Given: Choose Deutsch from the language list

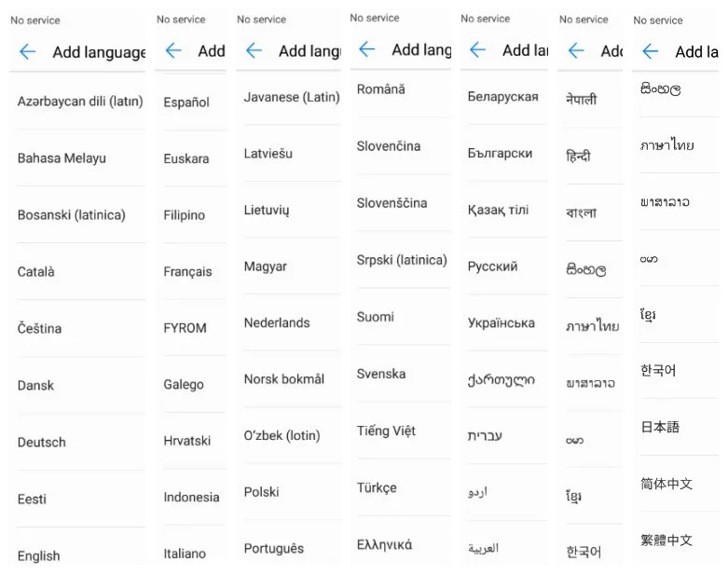Looking at the screenshot, I should coord(41,442).
